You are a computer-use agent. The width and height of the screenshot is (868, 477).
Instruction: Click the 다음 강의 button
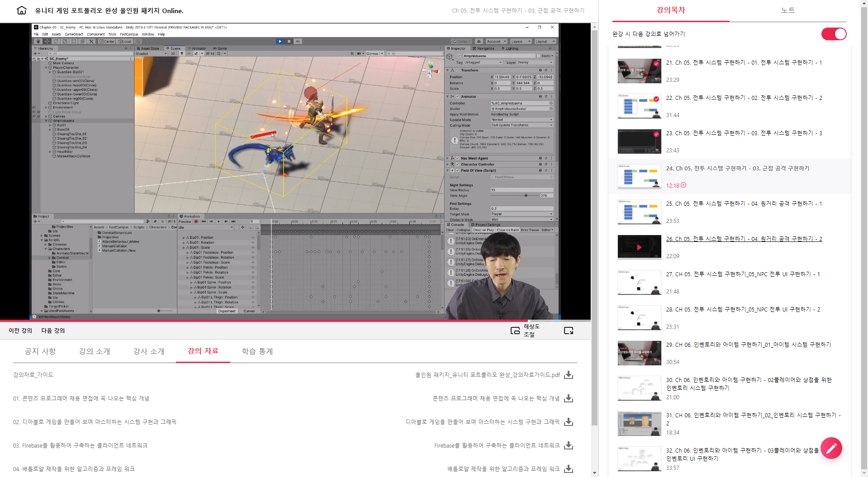click(x=53, y=331)
